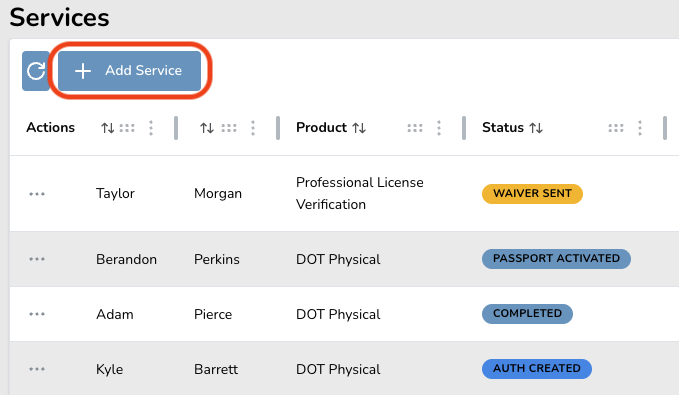Screen dimensions: 679x395
Task: Click the surname Barrett
Action: 216,369
